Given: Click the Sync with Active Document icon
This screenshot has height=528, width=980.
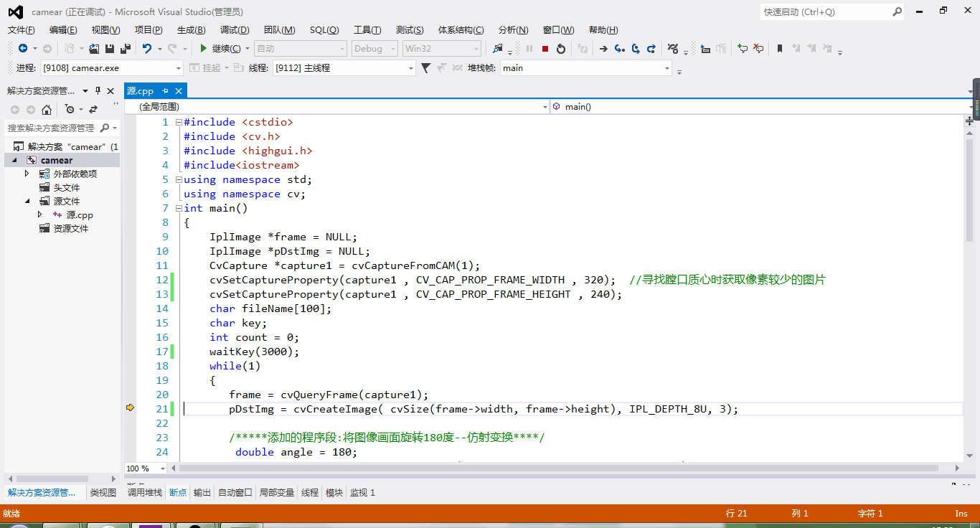Looking at the screenshot, I should pyautogui.click(x=93, y=110).
